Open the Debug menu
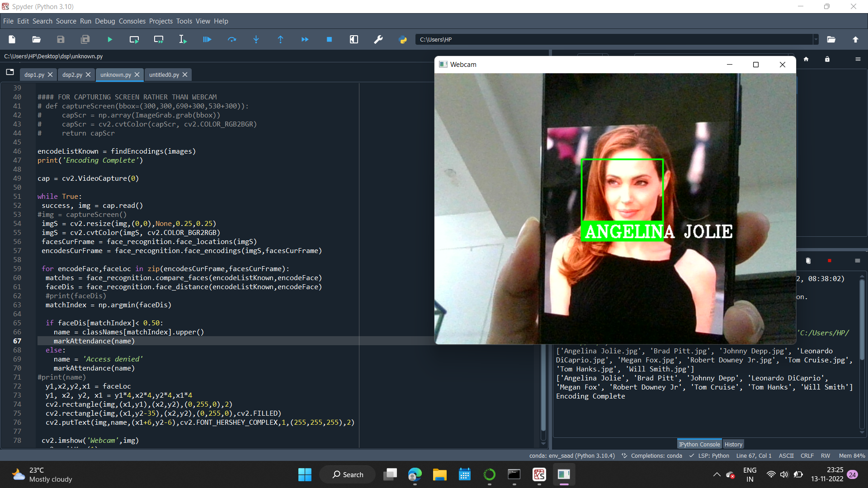This screenshot has height=488, width=868. tap(105, 21)
